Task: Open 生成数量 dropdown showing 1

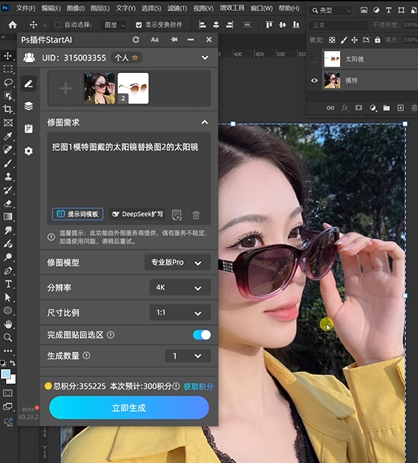Action: (x=188, y=356)
